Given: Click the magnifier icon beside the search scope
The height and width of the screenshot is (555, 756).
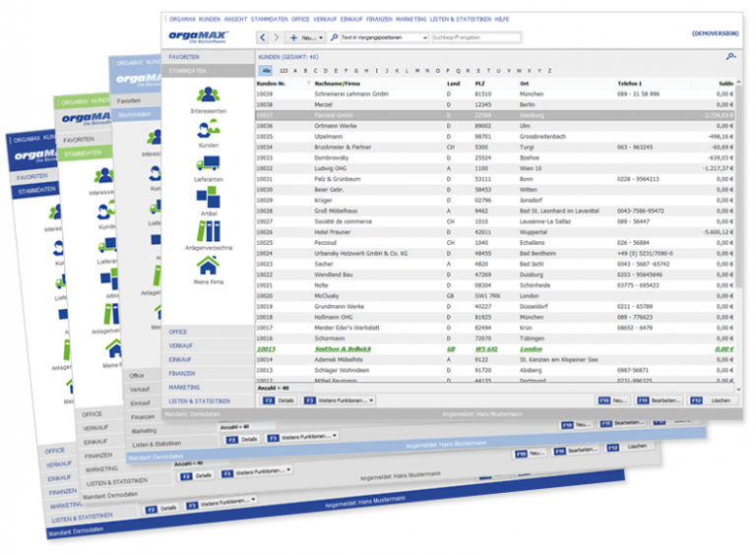Looking at the screenshot, I should click(x=334, y=37).
